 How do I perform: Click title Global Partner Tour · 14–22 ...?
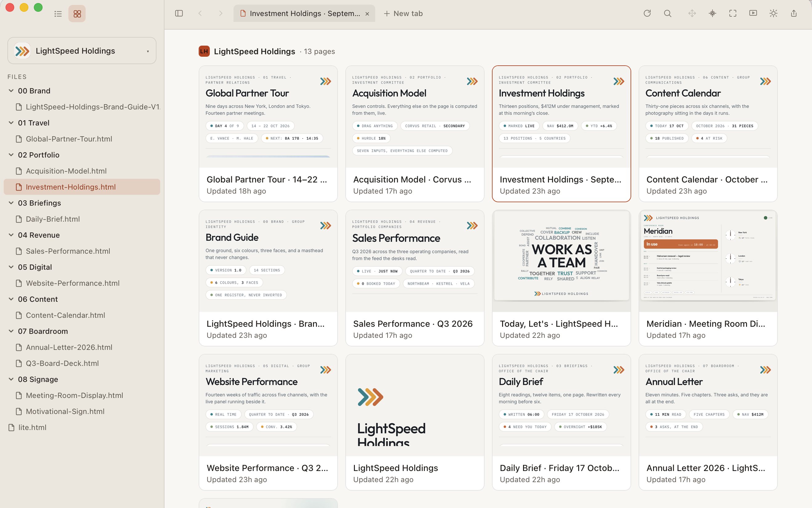[x=266, y=179]
